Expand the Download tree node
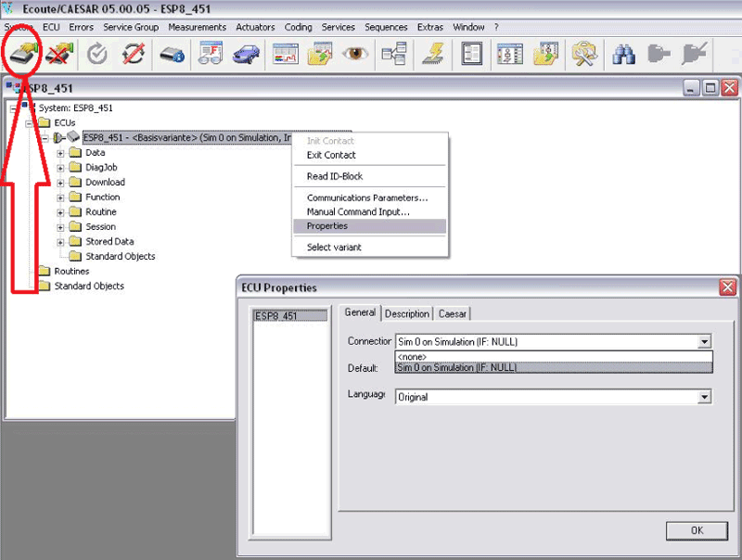The image size is (742, 560). click(60, 183)
